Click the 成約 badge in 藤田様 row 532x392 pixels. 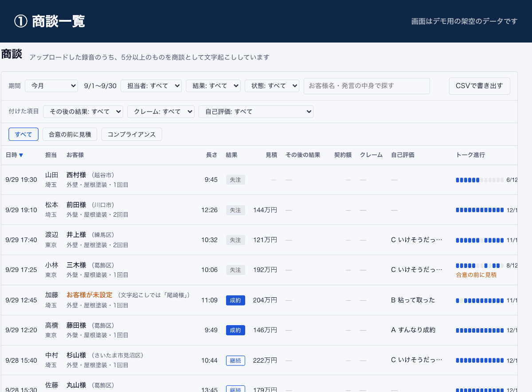[x=235, y=330]
